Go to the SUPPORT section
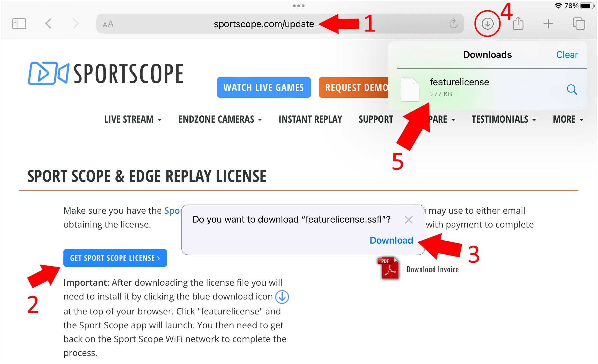This screenshot has width=598, height=364. coord(376,119)
